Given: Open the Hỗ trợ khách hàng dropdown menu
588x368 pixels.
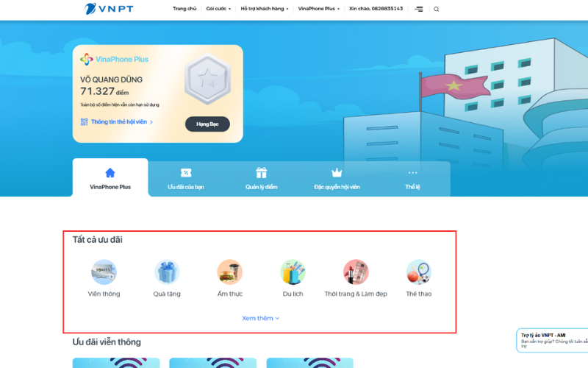Looking at the screenshot, I should 265,8.
